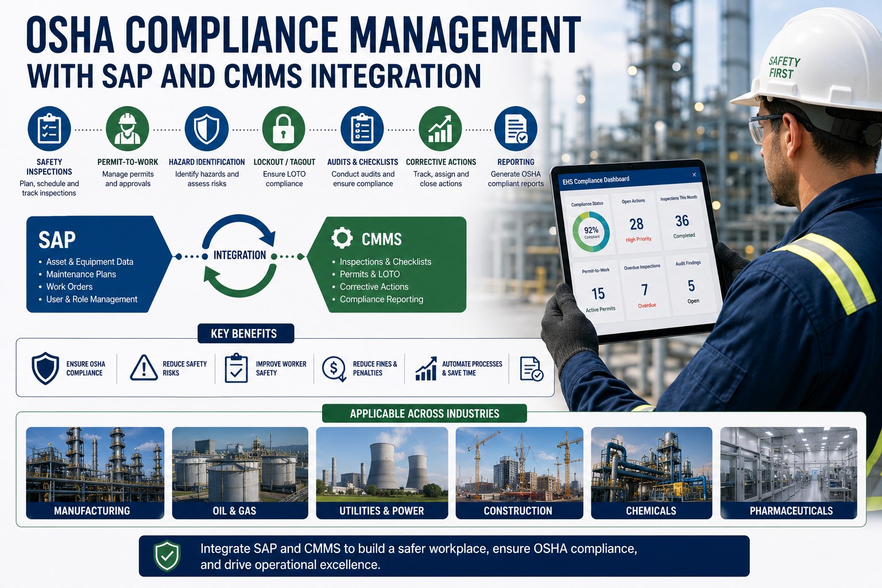This screenshot has height=588, width=882.
Task: Click the Reporting document icon
Action: pyautogui.click(x=516, y=128)
